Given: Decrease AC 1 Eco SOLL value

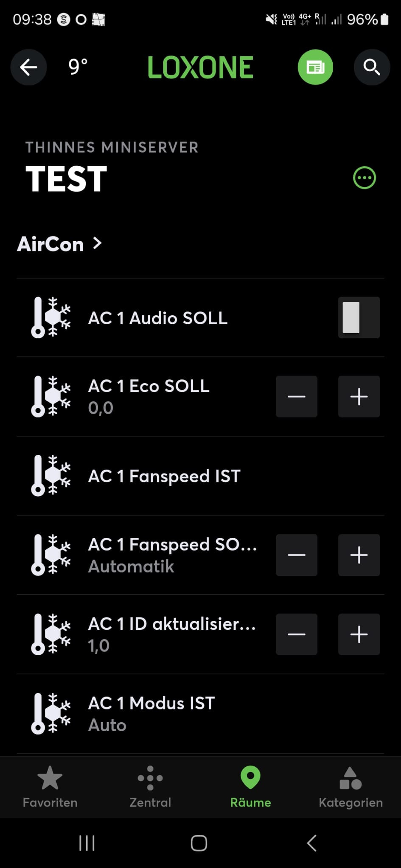Looking at the screenshot, I should point(296,397).
